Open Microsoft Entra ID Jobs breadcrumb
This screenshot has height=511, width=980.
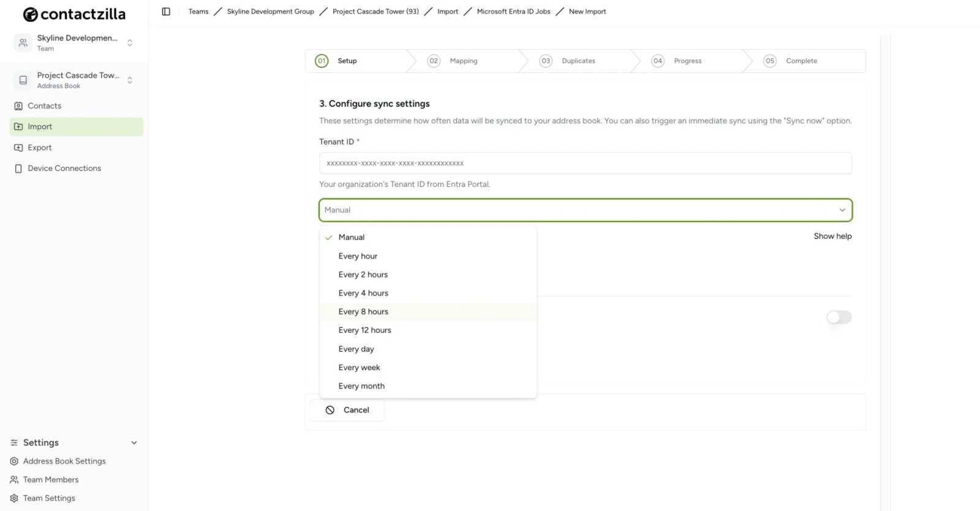[513, 12]
